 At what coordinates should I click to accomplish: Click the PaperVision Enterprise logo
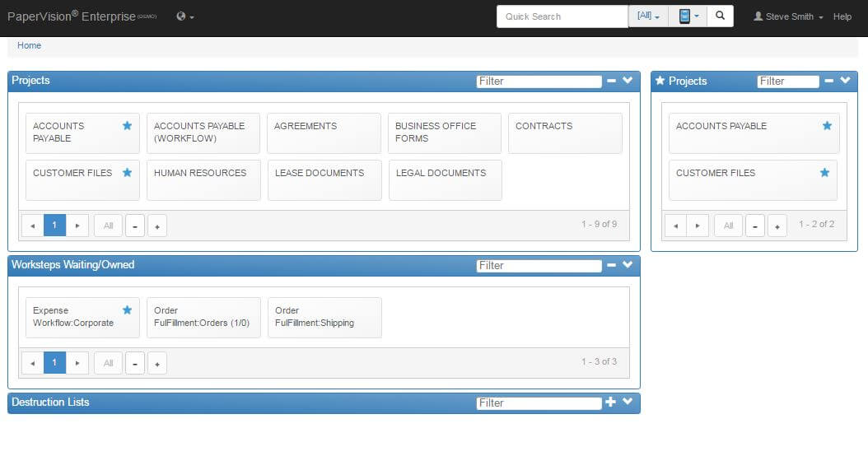coord(82,16)
